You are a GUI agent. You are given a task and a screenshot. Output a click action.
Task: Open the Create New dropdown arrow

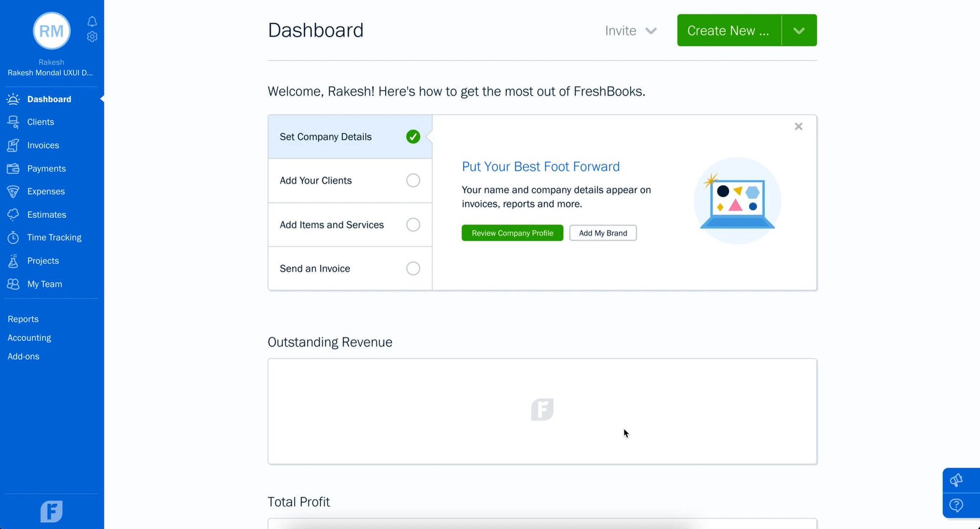click(799, 31)
